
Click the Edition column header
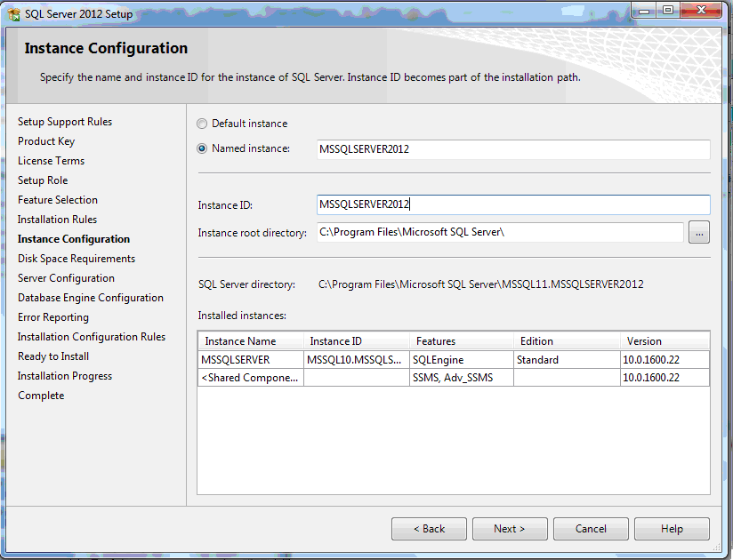tap(565, 341)
